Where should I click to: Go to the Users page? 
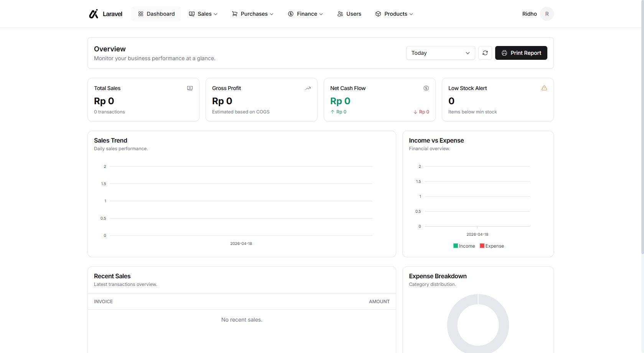coord(349,14)
